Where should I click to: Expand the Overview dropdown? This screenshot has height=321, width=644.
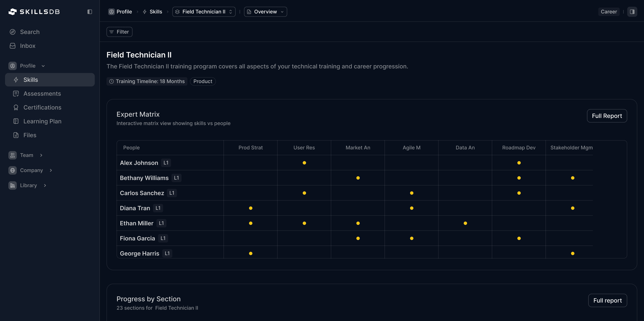click(x=282, y=12)
